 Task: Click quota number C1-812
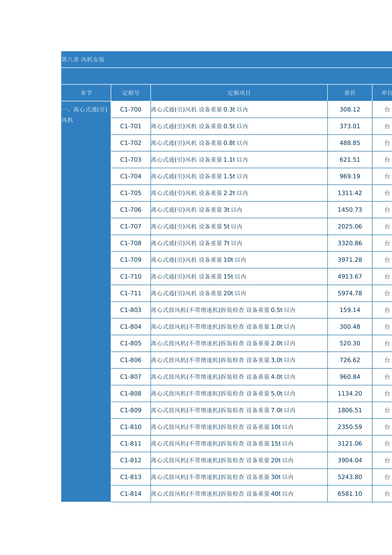(131, 460)
